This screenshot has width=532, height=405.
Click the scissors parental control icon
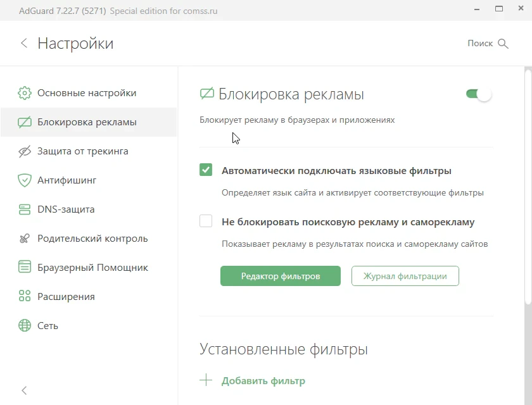pyautogui.click(x=25, y=239)
